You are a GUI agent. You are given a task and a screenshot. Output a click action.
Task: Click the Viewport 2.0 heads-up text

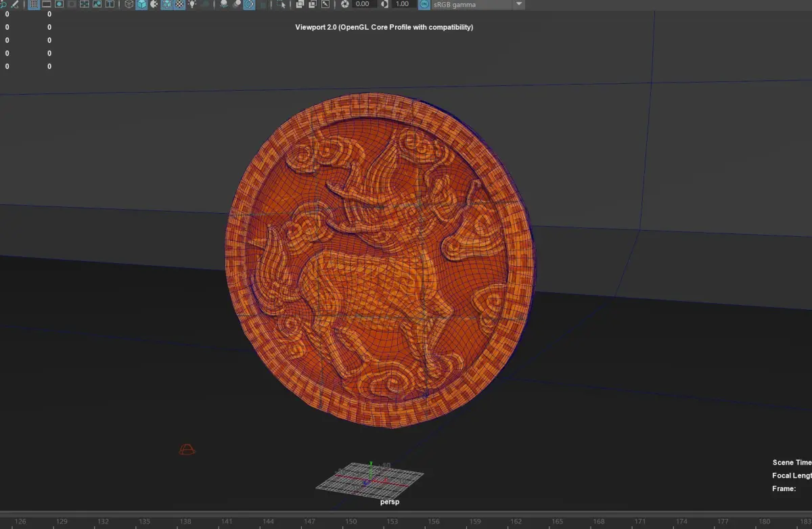tap(384, 27)
